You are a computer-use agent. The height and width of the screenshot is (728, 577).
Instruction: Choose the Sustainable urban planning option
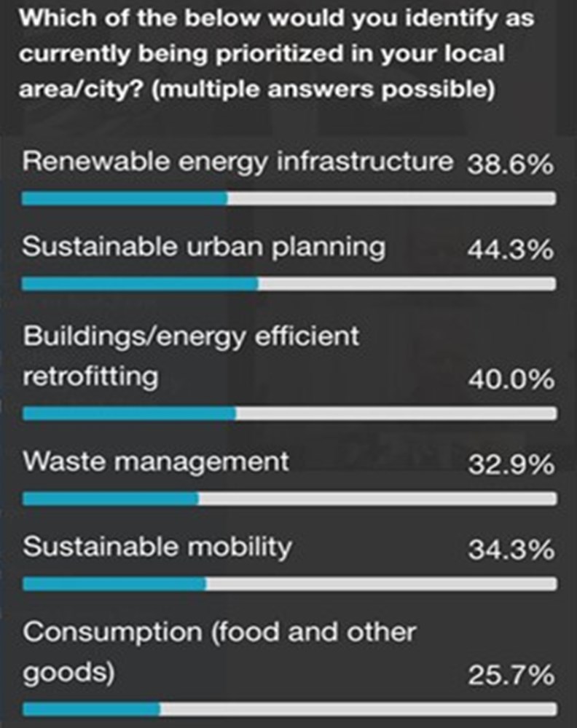(203, 248)
